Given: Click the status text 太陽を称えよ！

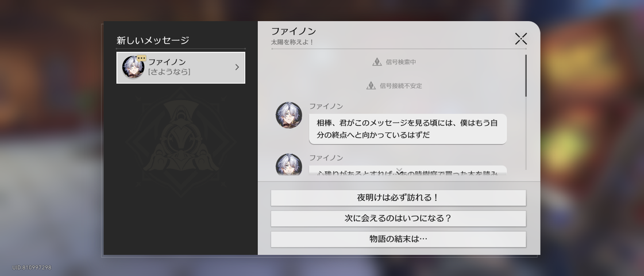Looking at the screenshot, I should tap(292, 42).
